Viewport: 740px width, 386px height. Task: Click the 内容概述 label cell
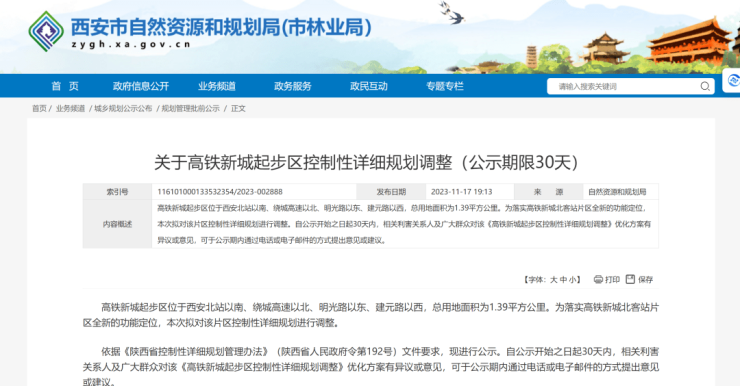118,224
